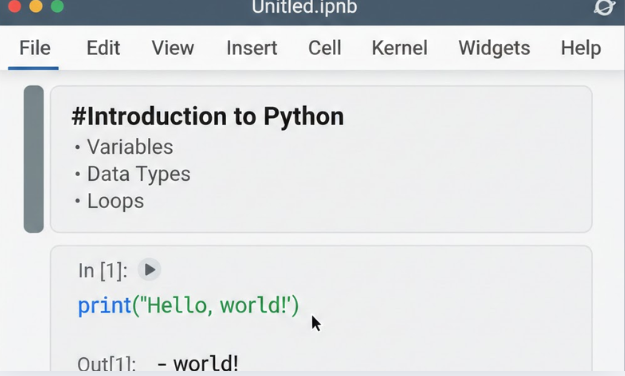The width and height of the screenshot is (625, 376).
Task: Open the Kernel menu
Action: pyautogui.click(x=399, y=48)
